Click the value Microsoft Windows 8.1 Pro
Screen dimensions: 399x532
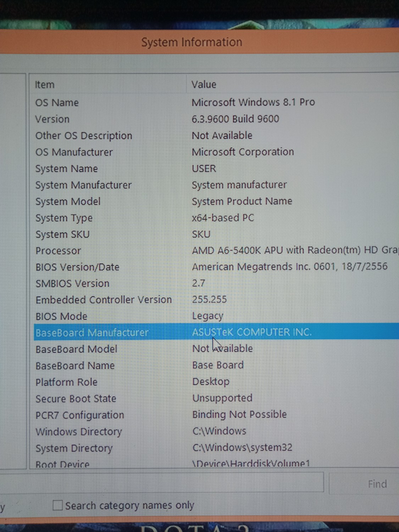tap(253, 102)
